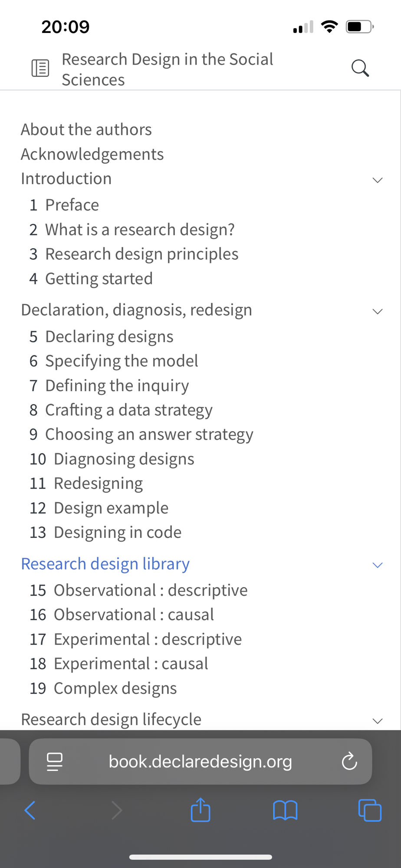Image resolution: width=401 pixels, height=868 pixels.
Task: Reload the page with the refresh icon
Action: 349,762
